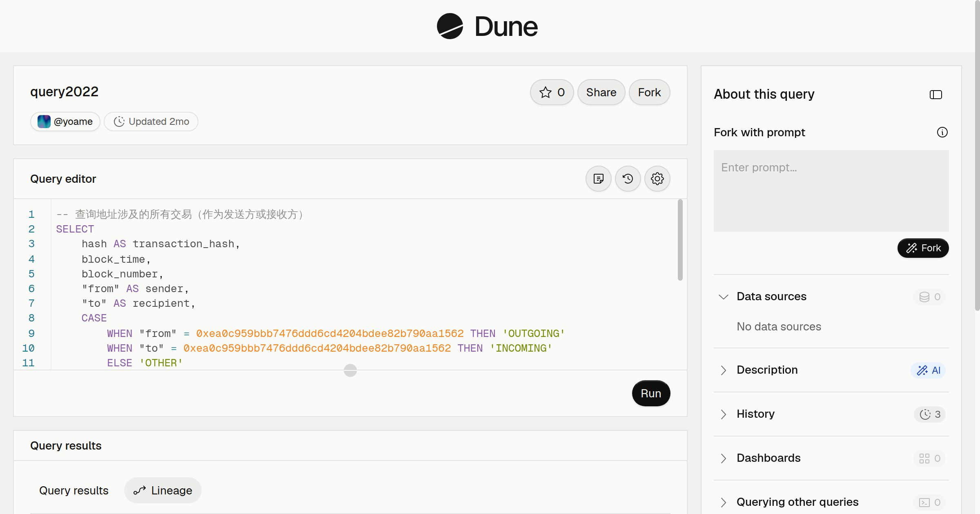Click the @yoame avatar image
Viewport: 980px width, 514px height.
coord(44,122)
